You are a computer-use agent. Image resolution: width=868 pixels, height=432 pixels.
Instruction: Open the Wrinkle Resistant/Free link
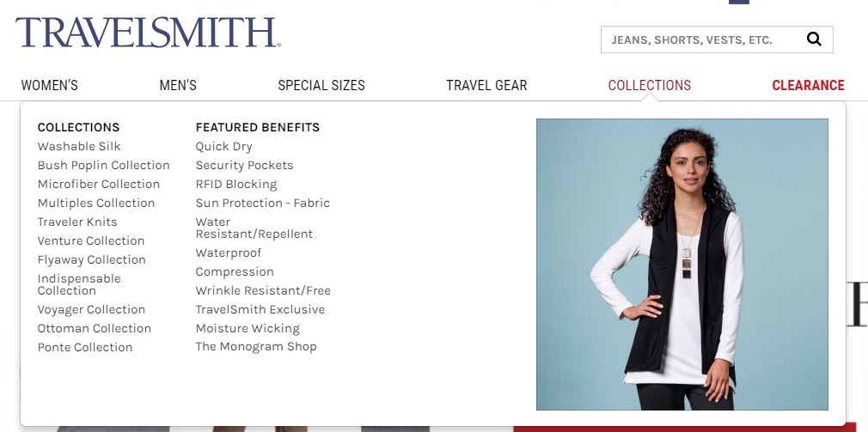pos(263,290)
